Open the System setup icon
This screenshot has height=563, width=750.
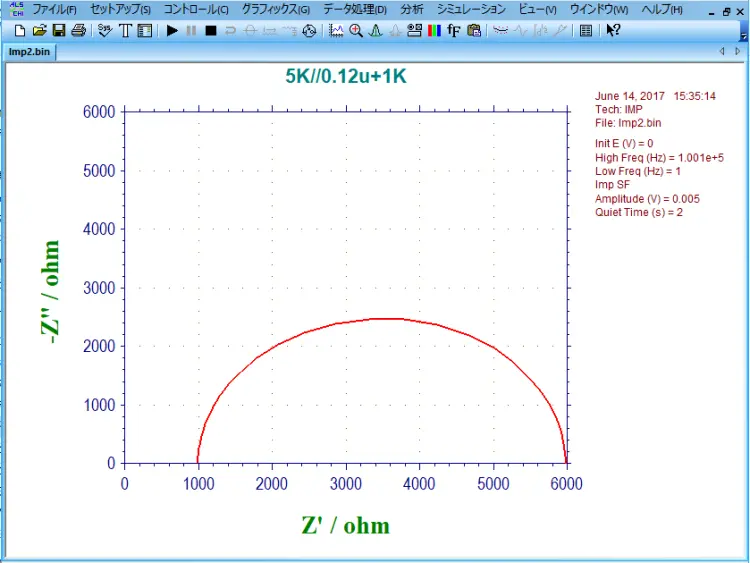(105, 31)
